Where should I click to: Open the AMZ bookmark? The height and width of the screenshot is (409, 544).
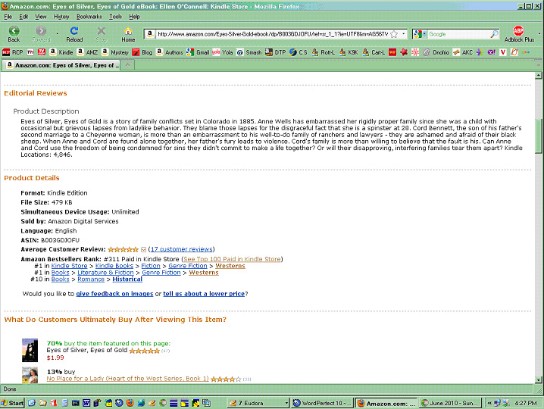click(87, 52)
